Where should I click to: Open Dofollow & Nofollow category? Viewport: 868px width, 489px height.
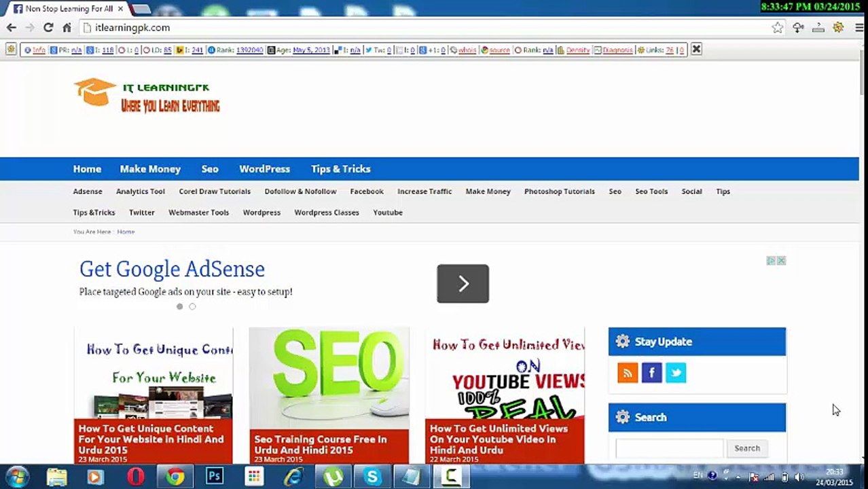point(300,192)
